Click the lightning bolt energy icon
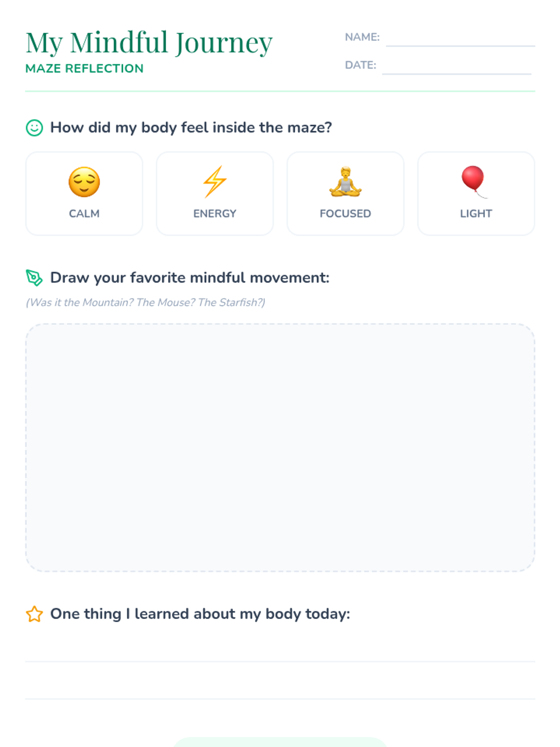 click(x=215, y=182)
